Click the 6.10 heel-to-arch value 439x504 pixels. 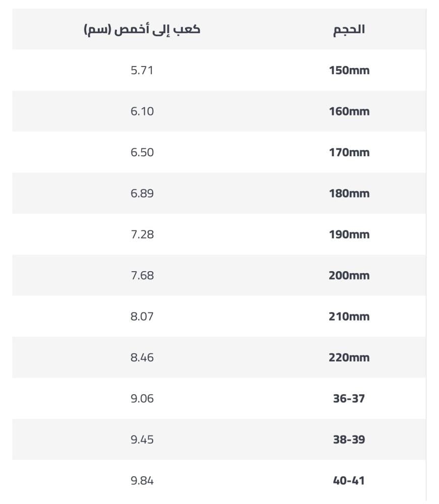point(142,111)
